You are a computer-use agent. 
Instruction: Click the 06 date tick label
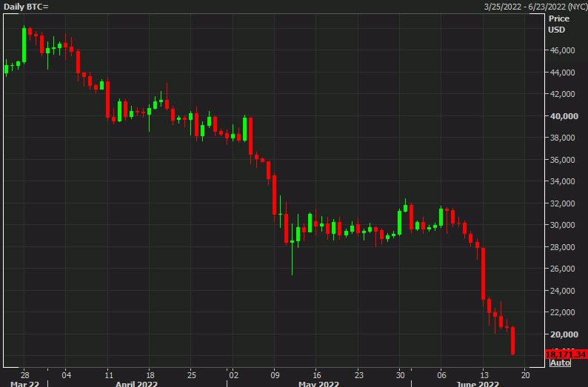pos(442,375)
